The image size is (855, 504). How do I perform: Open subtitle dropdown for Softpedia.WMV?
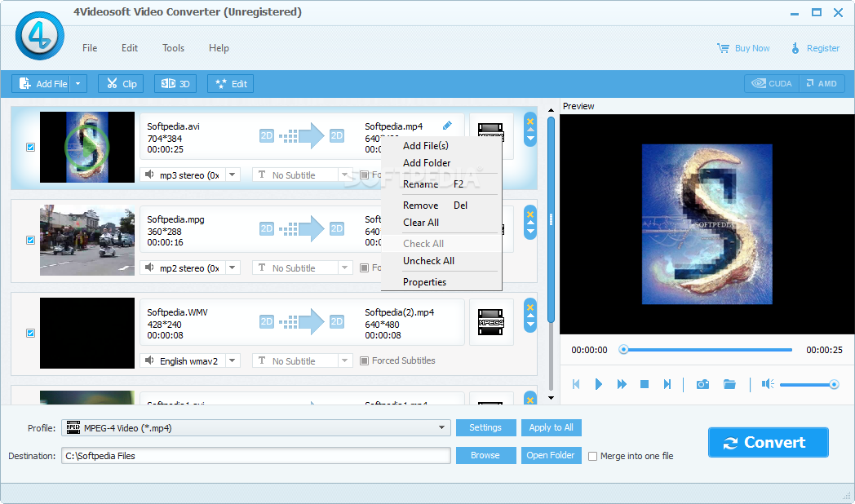click(344, 360)
